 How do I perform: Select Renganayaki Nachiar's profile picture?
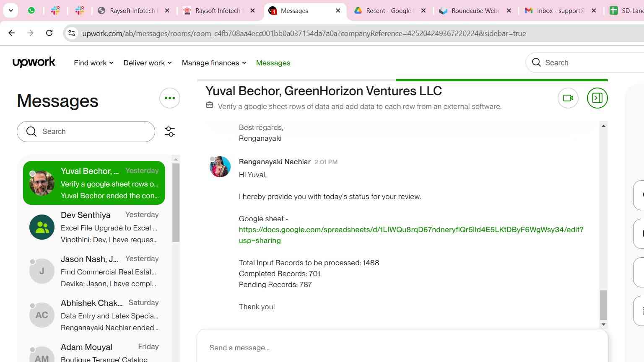[x=220, y=167]
